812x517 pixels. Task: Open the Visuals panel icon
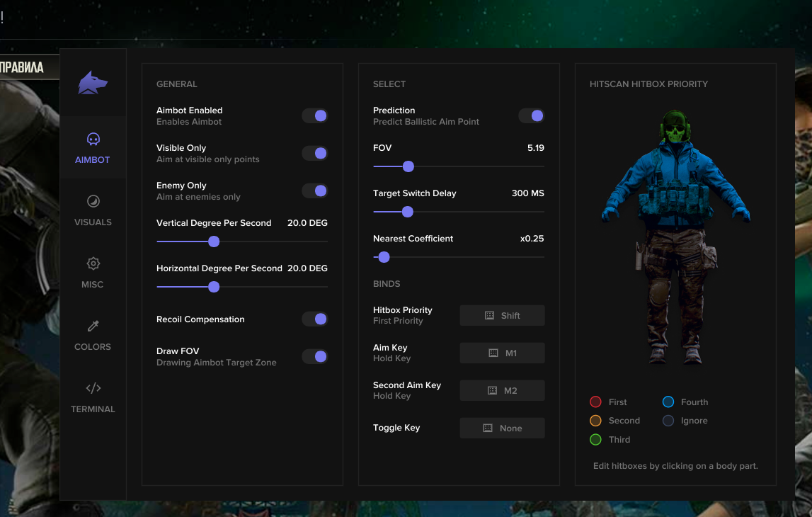click(93, 201)
